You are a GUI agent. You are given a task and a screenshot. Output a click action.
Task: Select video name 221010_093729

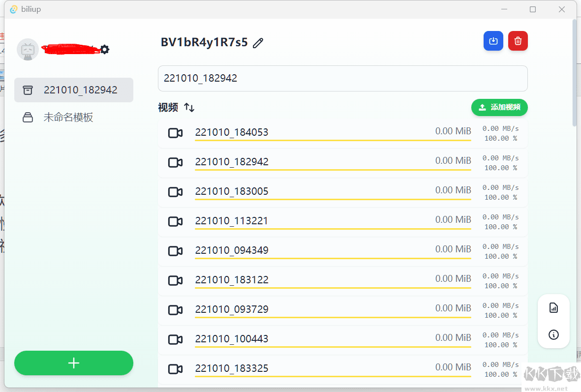(x=232, y=309)
